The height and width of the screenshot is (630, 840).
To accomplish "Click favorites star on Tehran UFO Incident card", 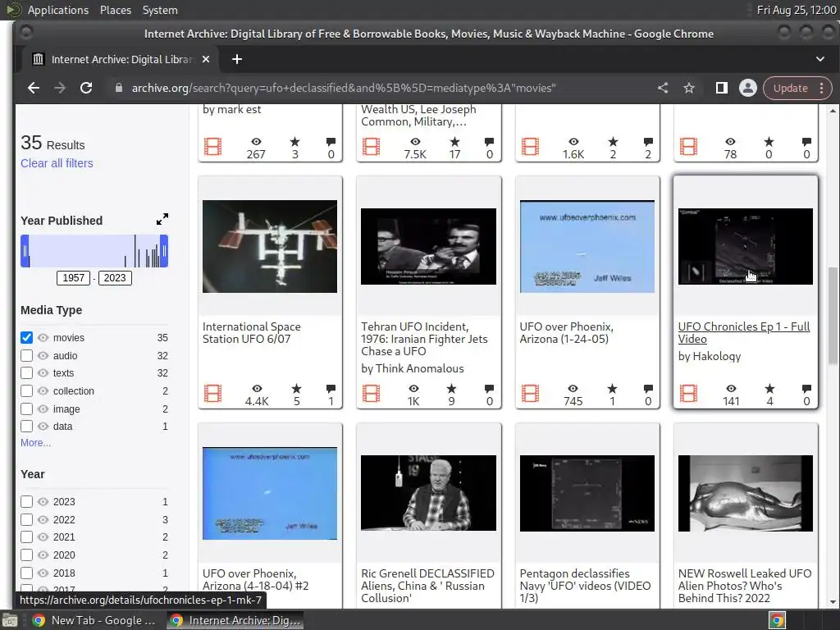I will click(x=452, y=388).
